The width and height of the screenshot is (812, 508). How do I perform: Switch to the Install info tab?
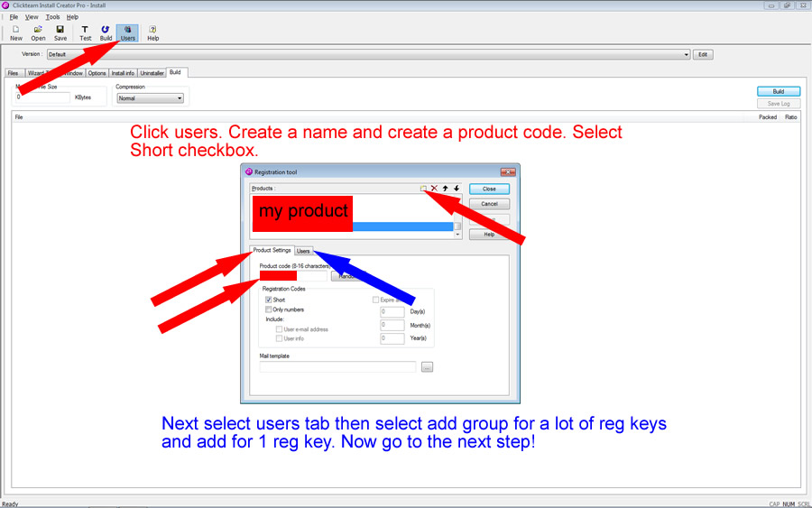[x=123, y=73]
